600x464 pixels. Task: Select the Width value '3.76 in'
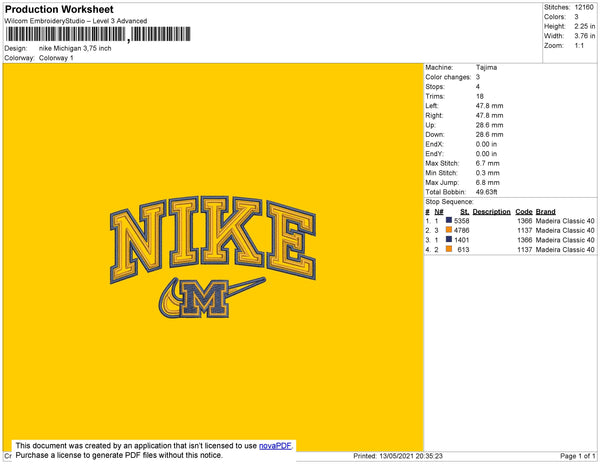tap(585, 36)
